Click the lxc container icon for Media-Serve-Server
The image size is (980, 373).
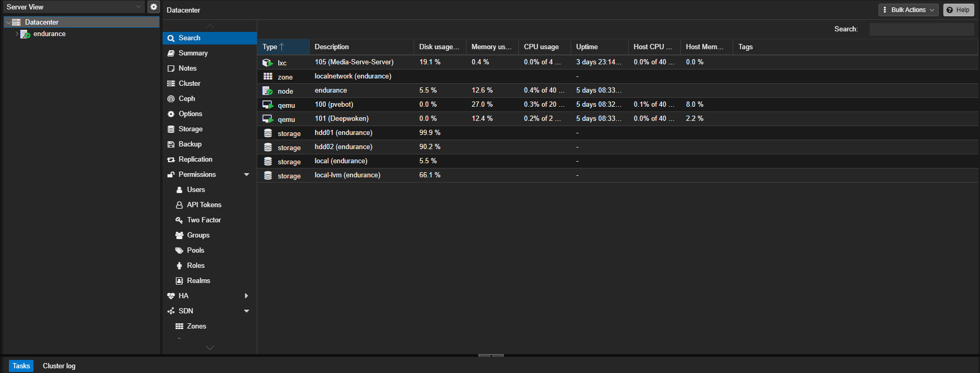pos(268,62)
